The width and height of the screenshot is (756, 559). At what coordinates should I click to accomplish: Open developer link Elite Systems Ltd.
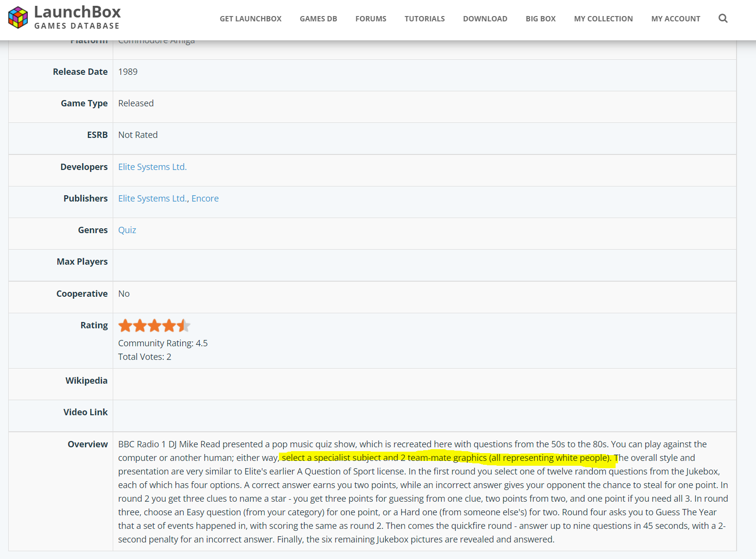coord(153,167)
